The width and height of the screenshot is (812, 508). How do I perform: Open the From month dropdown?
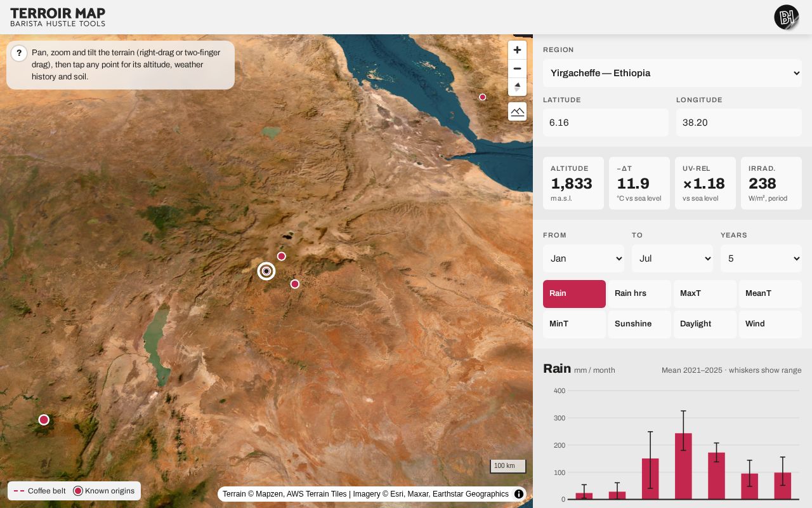tap(584, 258)
